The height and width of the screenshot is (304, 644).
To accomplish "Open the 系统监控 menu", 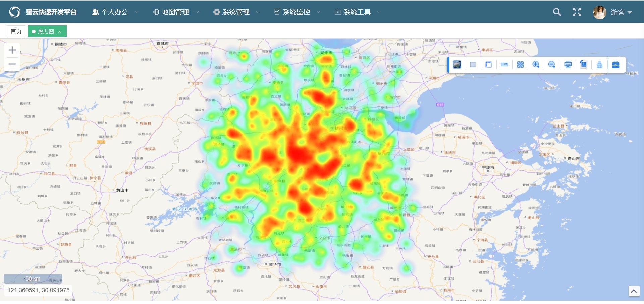I will [297, 12].
